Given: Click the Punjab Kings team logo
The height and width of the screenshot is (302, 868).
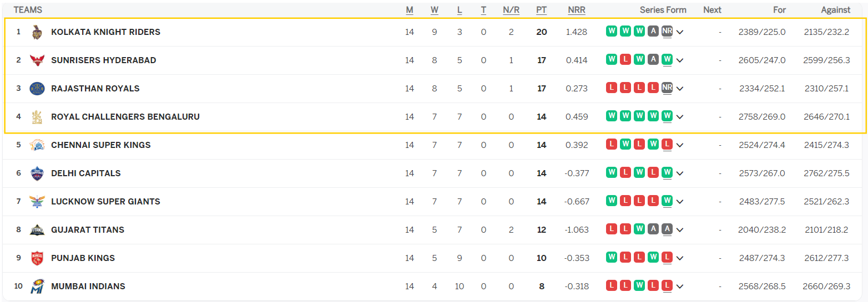Looking at the screenshot, I should (x=37, y=258).
